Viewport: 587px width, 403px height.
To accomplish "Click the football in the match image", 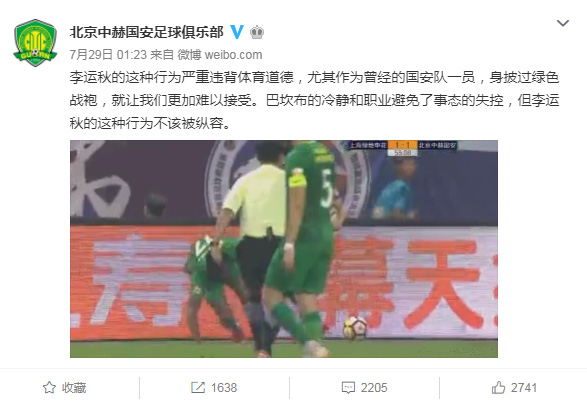I will coord(355,328).
